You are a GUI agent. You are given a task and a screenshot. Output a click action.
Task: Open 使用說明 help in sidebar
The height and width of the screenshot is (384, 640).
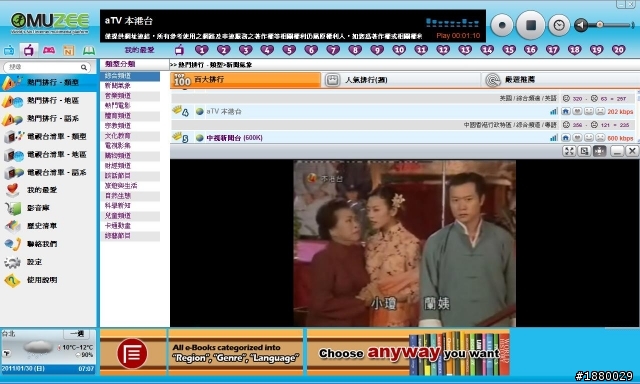48,280
